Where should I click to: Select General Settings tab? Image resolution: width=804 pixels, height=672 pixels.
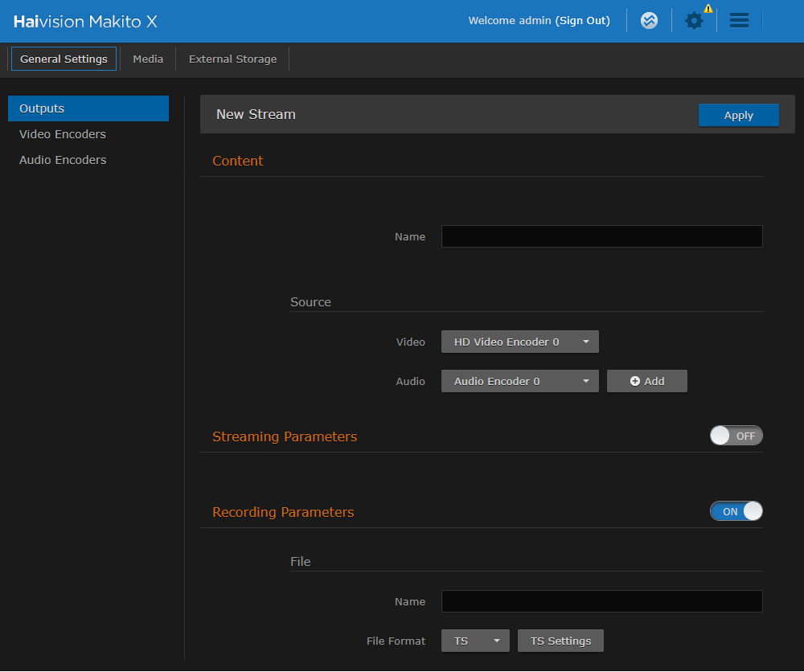point(63,59)
